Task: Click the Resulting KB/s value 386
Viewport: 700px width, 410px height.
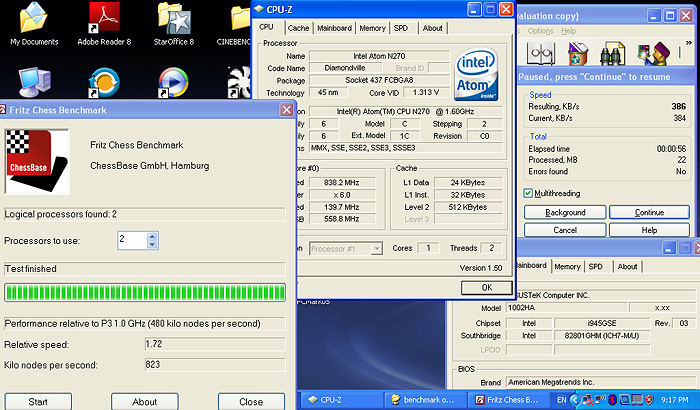Action: click(678, 106)
